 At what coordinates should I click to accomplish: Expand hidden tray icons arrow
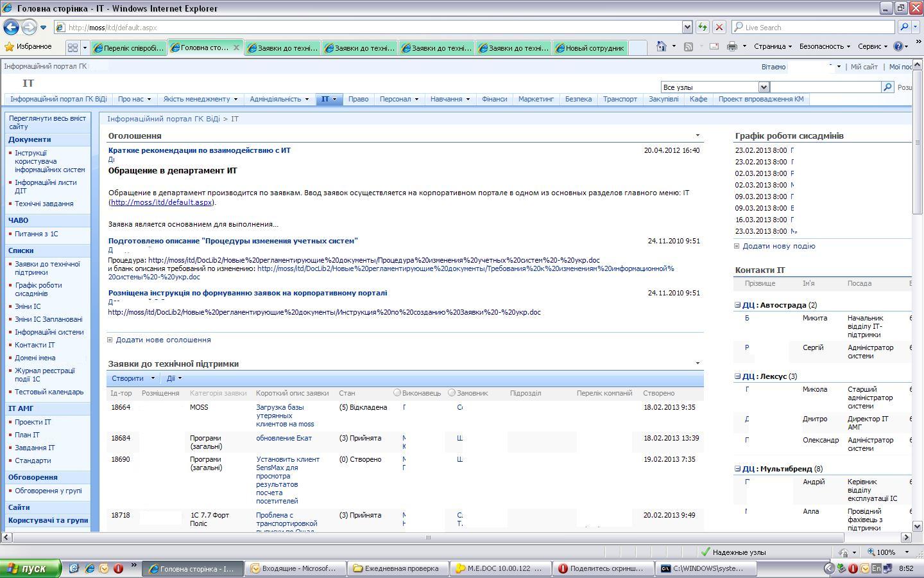pos(828,568)
